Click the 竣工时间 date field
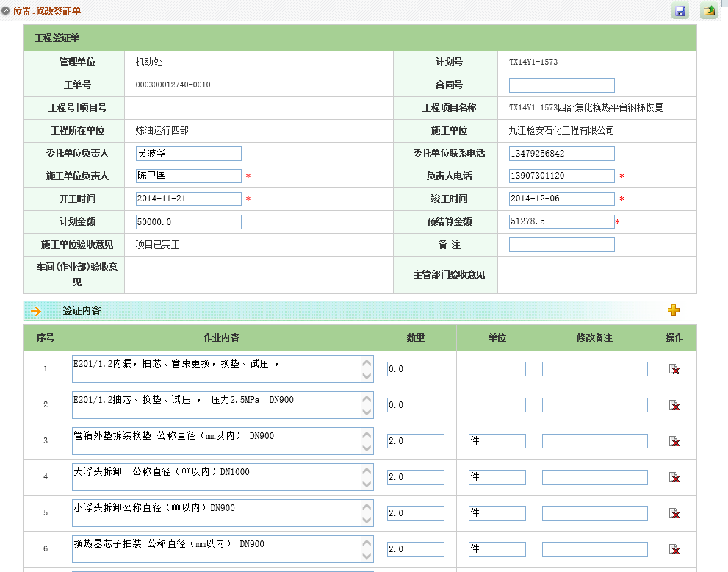 (562, 199)
